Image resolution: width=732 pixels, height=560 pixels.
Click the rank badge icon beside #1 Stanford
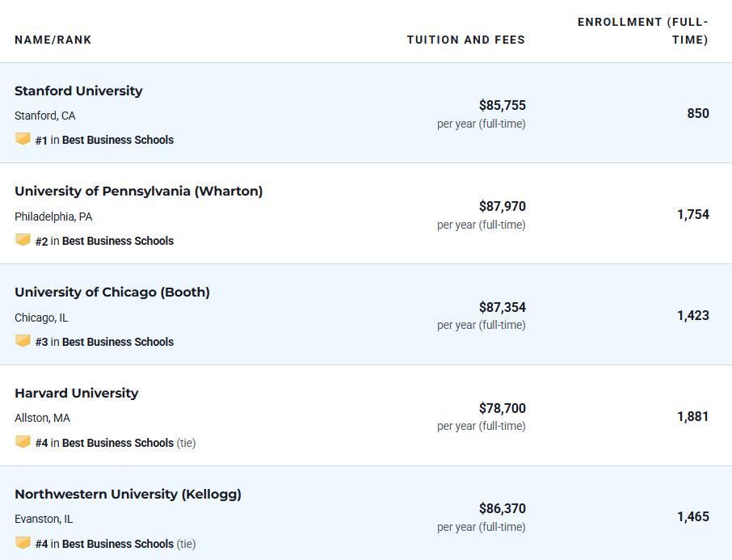click(x=23, y=139)
